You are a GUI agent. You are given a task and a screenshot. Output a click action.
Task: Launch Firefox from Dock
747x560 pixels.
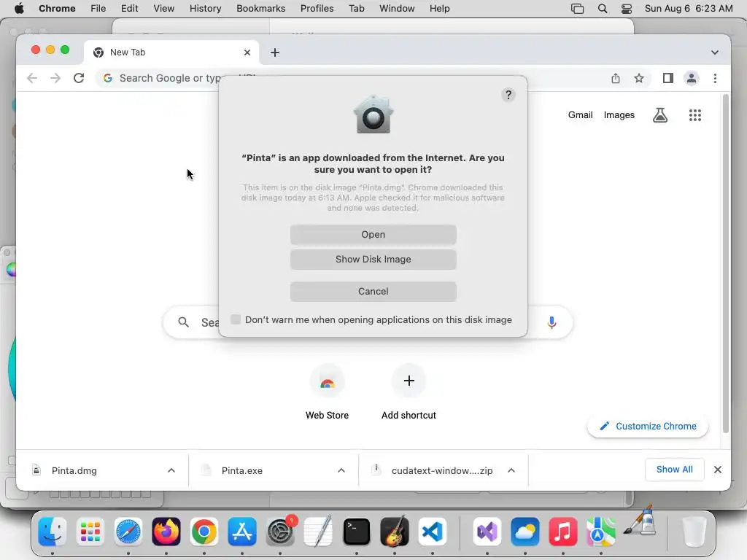pyautogui.click(x=166, y=531)
